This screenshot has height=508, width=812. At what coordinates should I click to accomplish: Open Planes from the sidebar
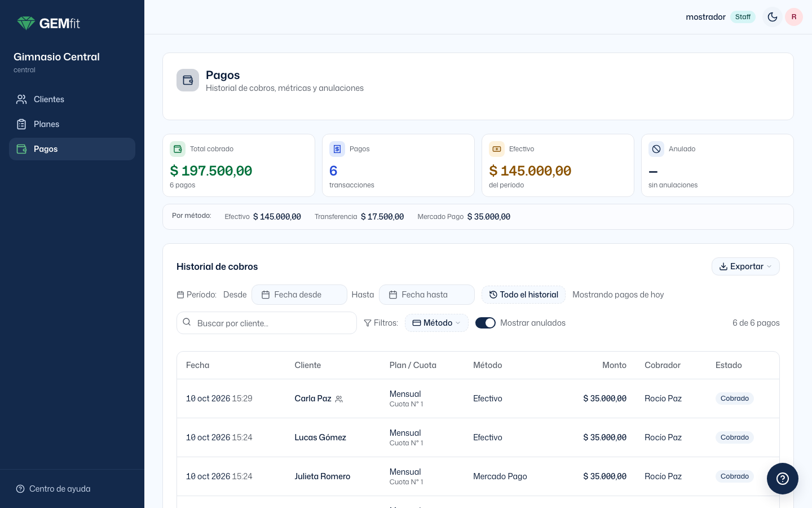point(72,124)
